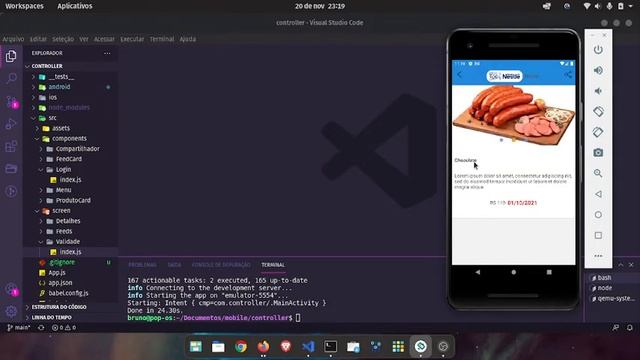640x360 pixels.
Task: Open the Aplicativos menu in top bar
Action: [x=75, y=6]
